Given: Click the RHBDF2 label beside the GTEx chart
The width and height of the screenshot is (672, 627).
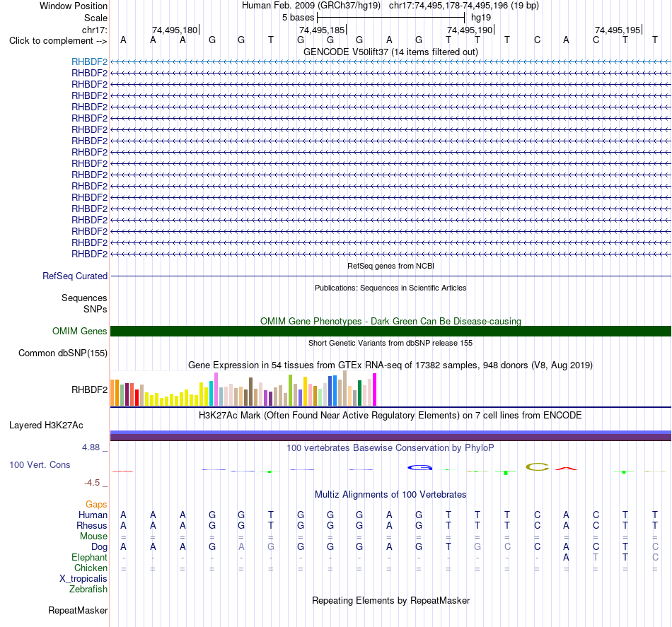Looking at the screenshot, I should pos(89,389).
